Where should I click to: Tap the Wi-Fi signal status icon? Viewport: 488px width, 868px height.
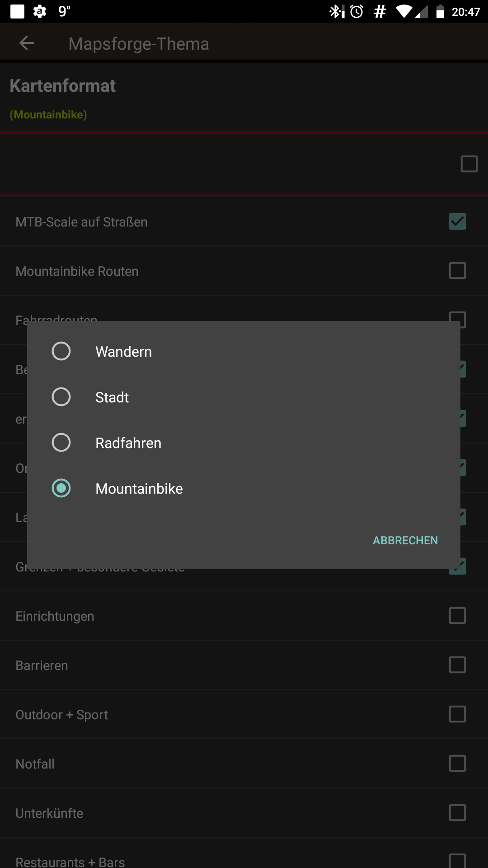click(x=404, y=11)
